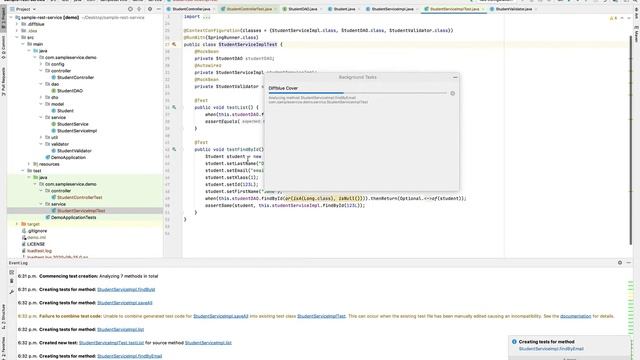This screenshot has height=360, width=640.
Task: Switch to StudentServiceImpl.java tab
Action: click(x=392, y=9)
